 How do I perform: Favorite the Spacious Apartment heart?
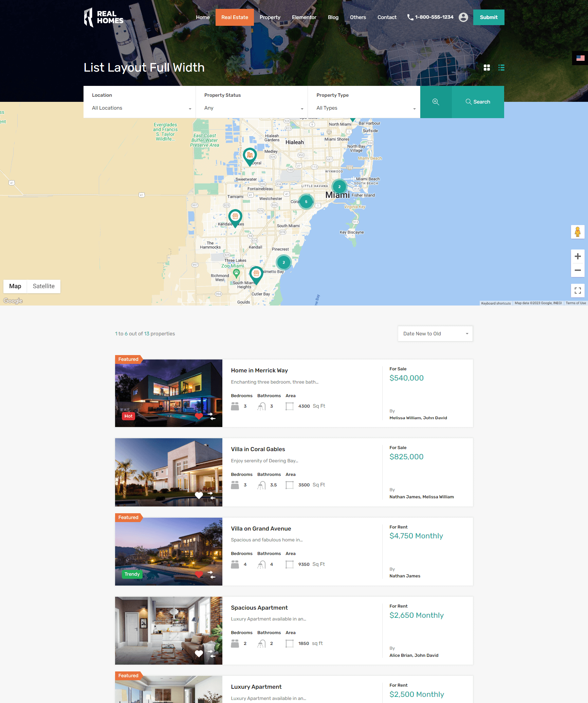(x=199, y=653)
